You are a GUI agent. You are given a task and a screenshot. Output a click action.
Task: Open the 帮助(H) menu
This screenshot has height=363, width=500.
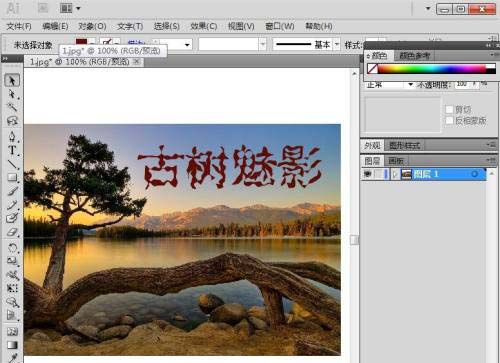pyautogui.click(x=319, y=26)
